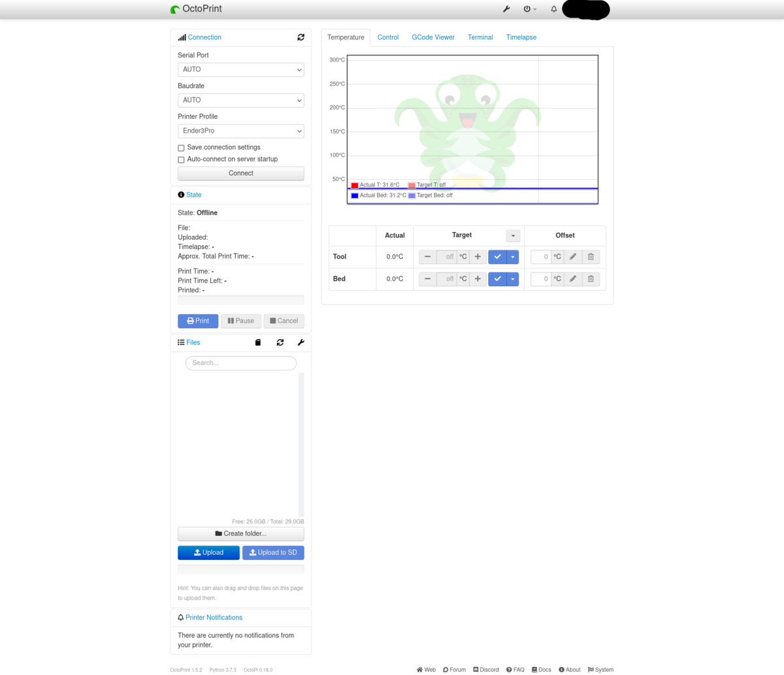Open the Printer Profile dropdown
784x675 pixels.
point(241,131)
